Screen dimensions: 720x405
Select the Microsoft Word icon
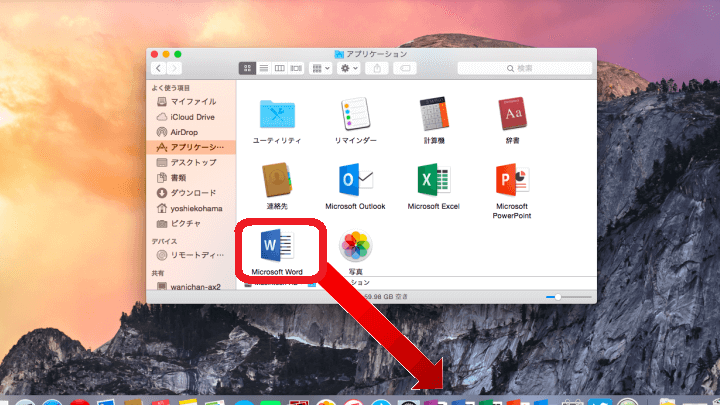277,246
